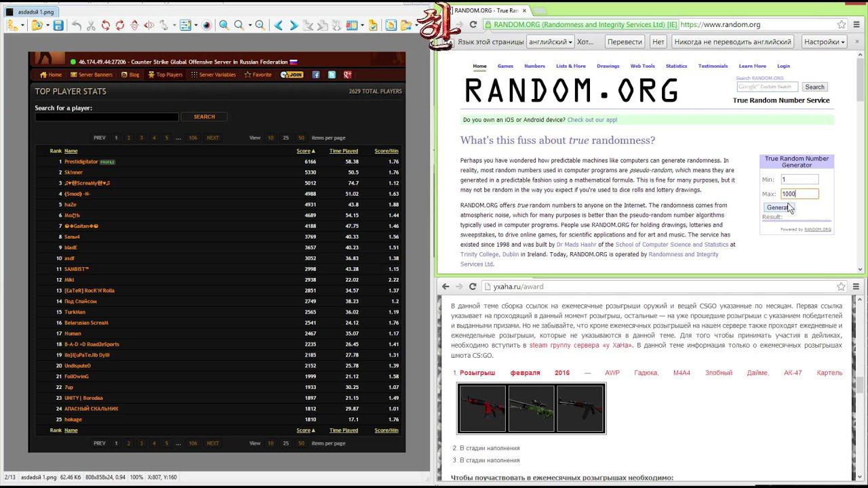
Task: Click the Min value input field
Action: point(800,180)
